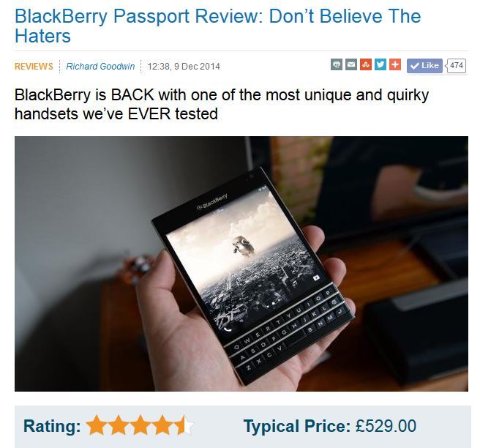Click the £529.00 price value
The width and height of the screenshot is (480, 448).
[x=386, y=426]
